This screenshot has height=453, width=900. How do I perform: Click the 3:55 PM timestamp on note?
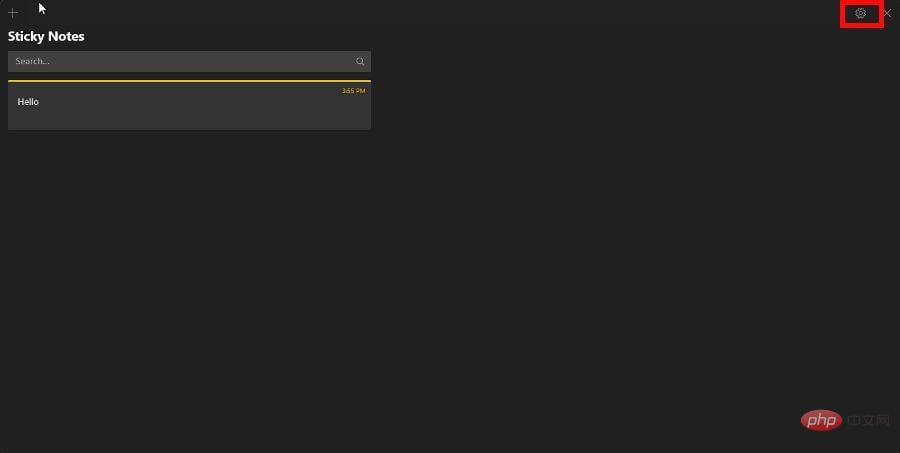click(354, 91)
